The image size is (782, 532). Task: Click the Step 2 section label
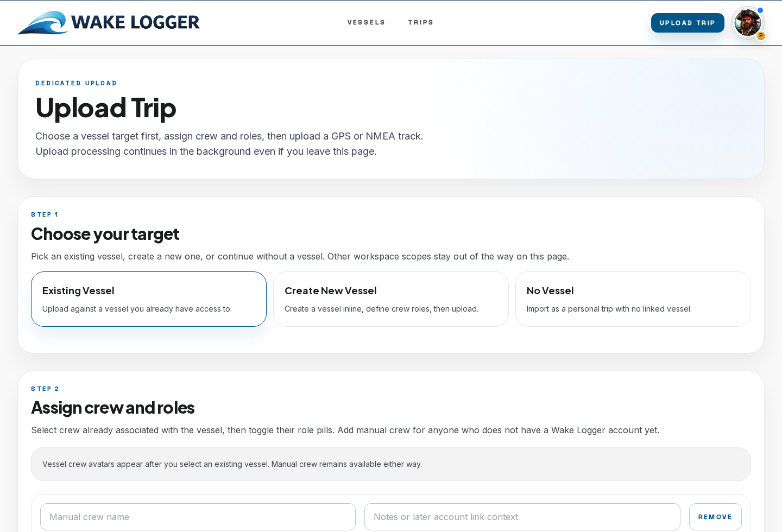tap(45, 389)
